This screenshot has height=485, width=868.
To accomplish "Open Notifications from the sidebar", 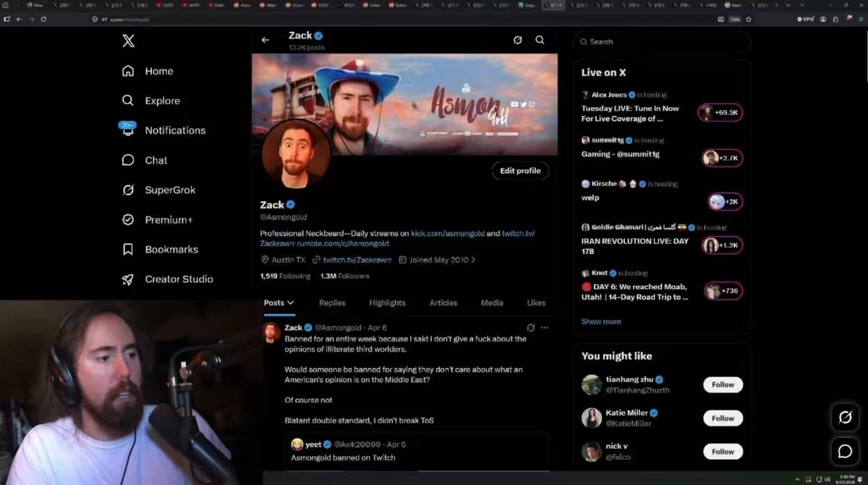I will pyautogui.click(x=163, y=130).
